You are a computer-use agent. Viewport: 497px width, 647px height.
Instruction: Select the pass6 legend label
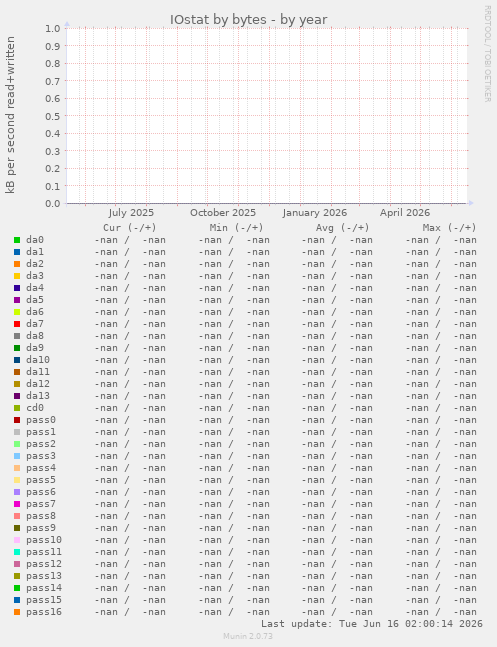point(41,492)
